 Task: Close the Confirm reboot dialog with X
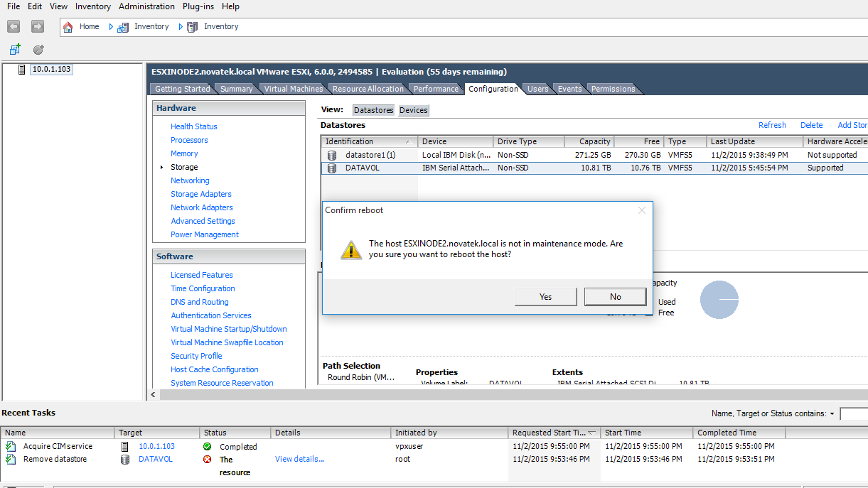pyautogui.click(x=642, y=210)
